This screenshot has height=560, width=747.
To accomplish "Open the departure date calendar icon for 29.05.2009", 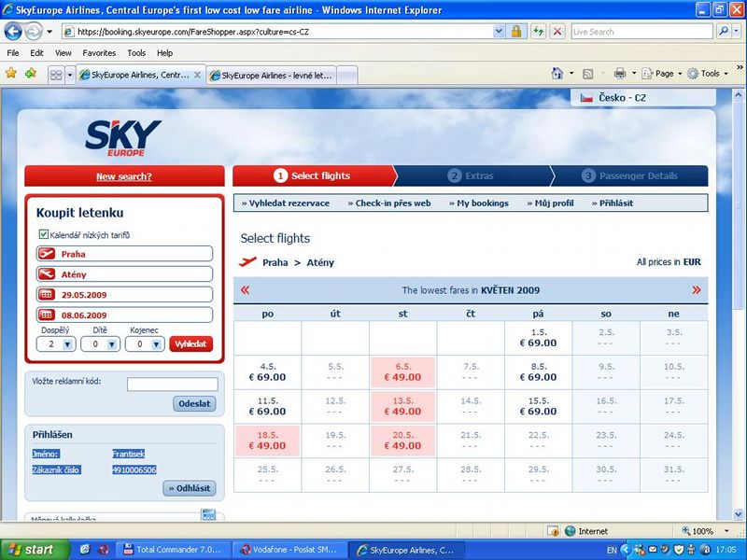I will pyautogui.click(x=46, y=294).
